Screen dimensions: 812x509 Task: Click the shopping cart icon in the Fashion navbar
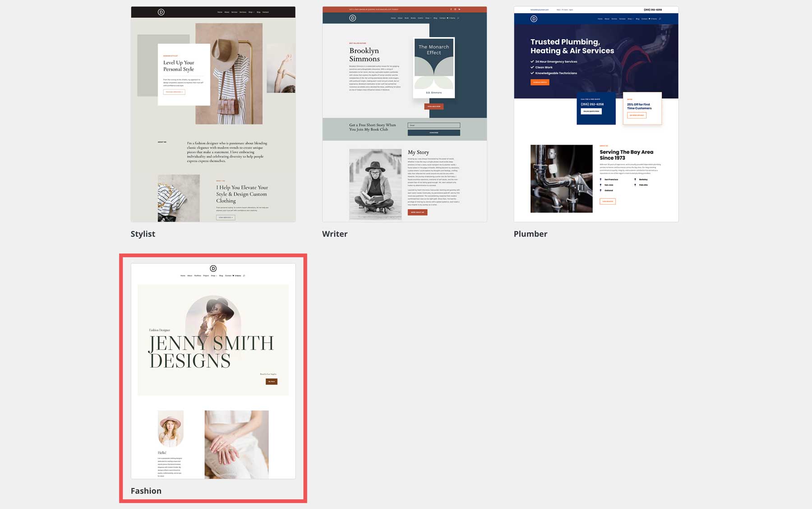pyautogui.click(x=233, y=275)
